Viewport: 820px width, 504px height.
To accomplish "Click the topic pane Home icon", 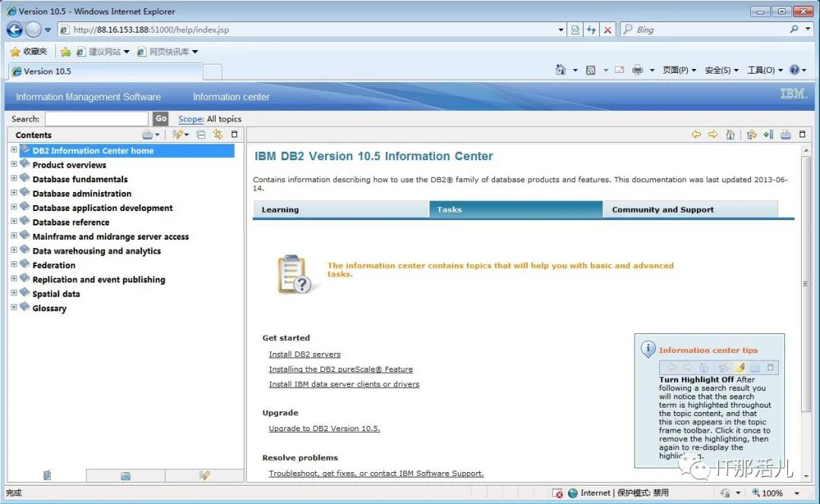I will pos(730,135).
